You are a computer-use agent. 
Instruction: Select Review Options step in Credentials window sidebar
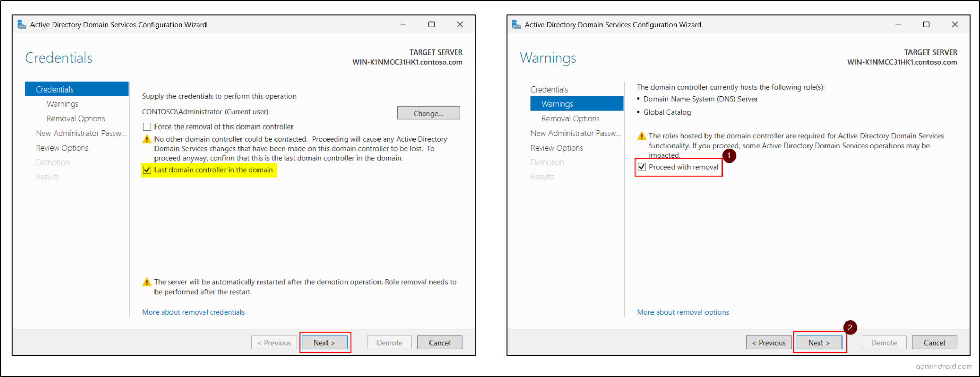(x=62, y=148)
